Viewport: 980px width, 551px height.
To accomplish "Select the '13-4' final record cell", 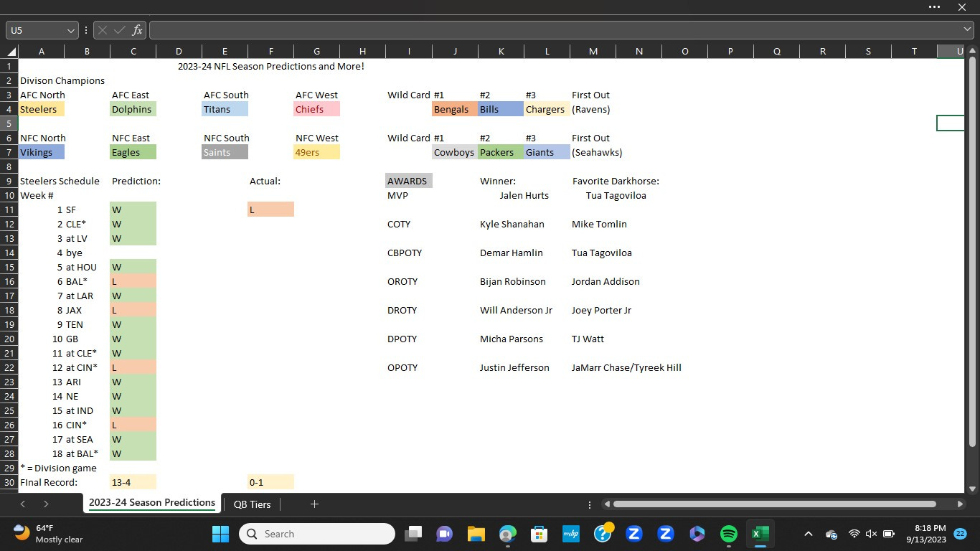I will click(133, 482).
